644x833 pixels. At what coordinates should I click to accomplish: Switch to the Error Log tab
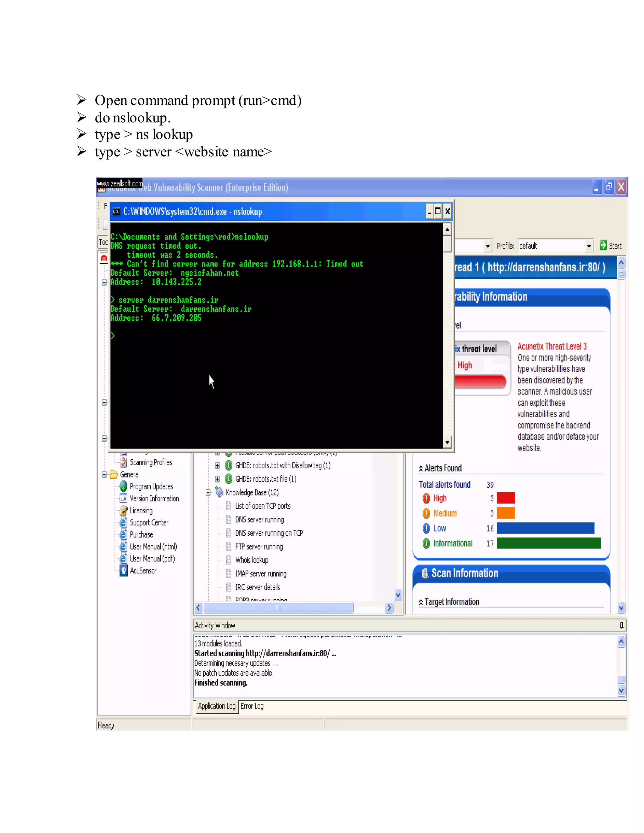pos(252,706)
